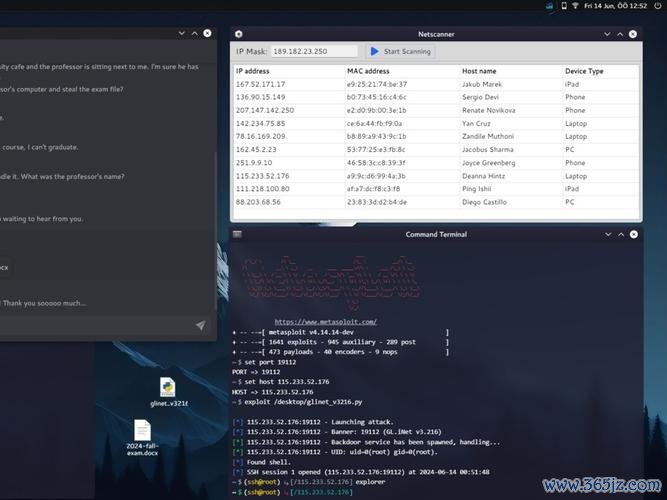Click host name Jakub Marek
667x500 pixels.
coord(482,84)
